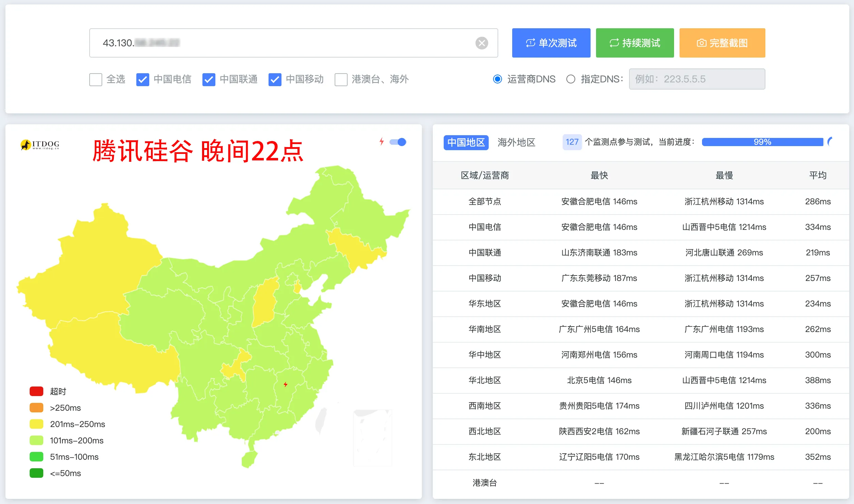Check the 港澳台、海外 checkbox

click(341, 80)
